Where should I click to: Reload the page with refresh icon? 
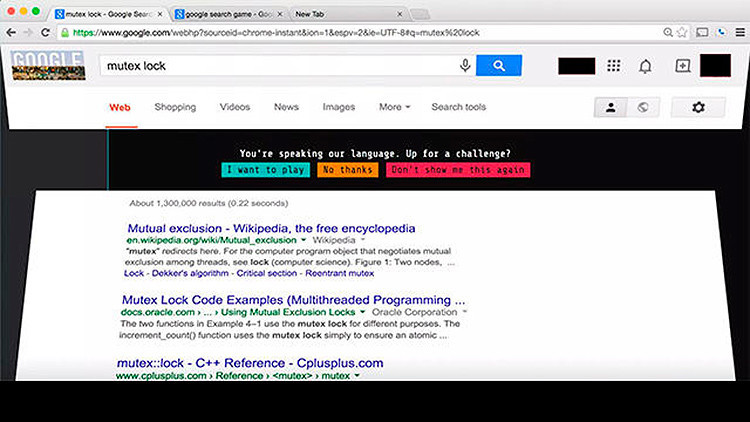pyautogui.click(x=45, y=33)
